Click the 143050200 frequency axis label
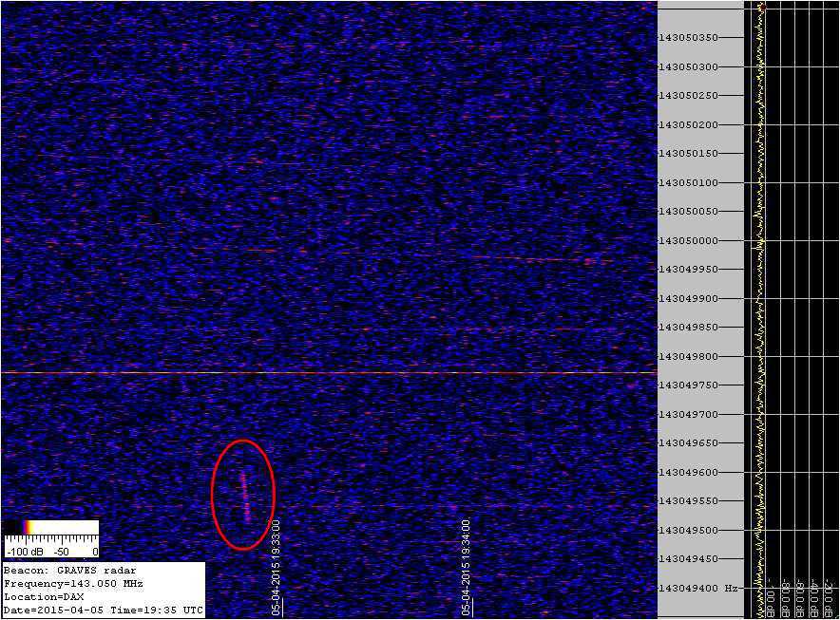Screen dimensions: 840x620 [x=688, y=124]
